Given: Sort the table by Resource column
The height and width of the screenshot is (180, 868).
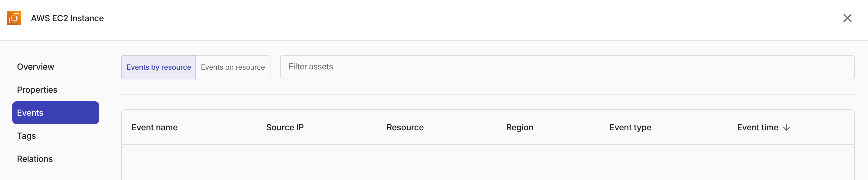Looking at the screenshot, I should [405, 127].
